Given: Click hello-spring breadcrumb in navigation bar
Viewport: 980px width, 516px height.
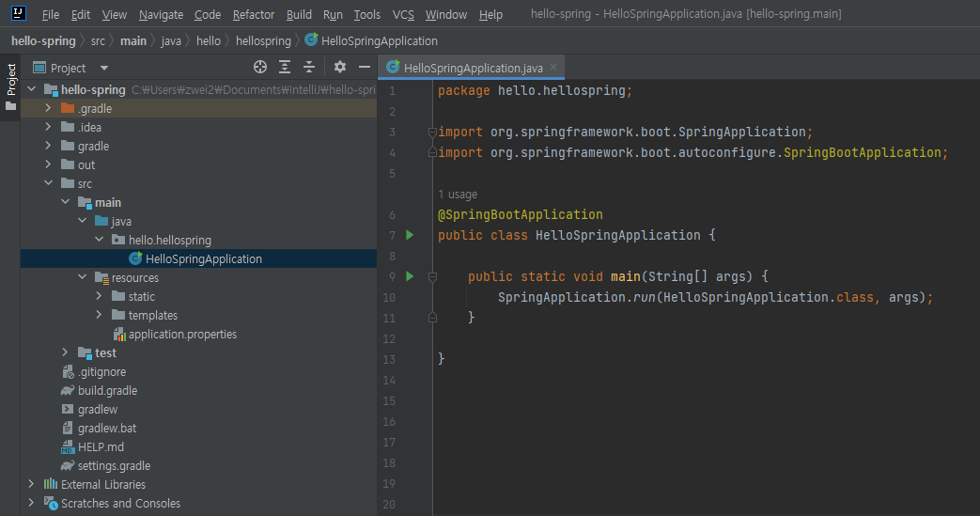Looking at the screenshot, I should (43, 40).
